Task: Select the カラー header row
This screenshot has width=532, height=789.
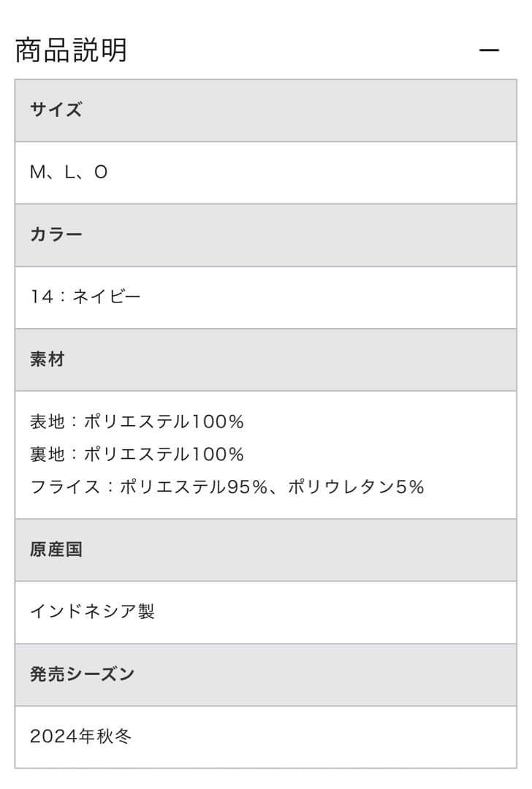Action: (x=266, y=234)
